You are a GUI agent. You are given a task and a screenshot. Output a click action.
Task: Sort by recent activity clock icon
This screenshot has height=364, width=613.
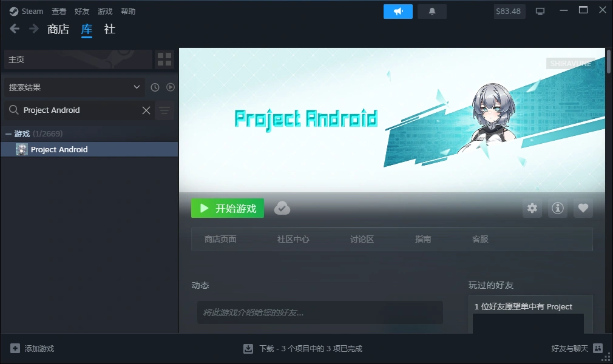(x=155, y=87)
